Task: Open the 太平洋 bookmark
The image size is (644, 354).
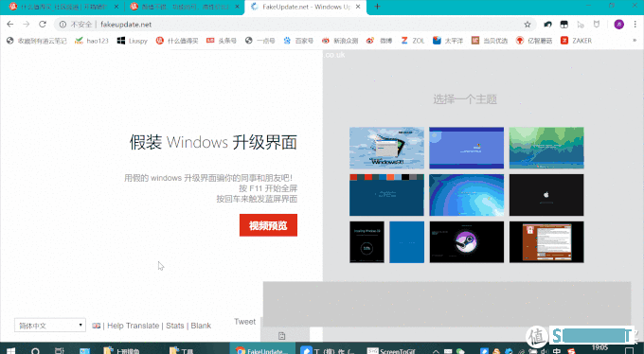Action: 448,41
